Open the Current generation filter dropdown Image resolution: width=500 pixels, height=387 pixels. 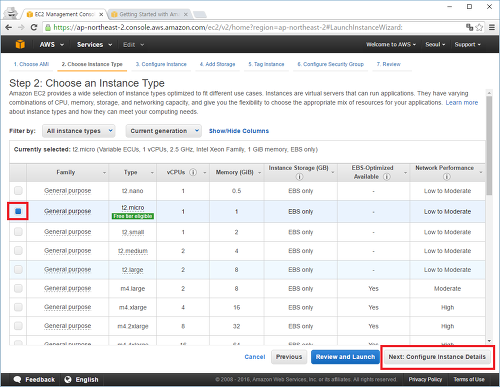tap(164, 131)
